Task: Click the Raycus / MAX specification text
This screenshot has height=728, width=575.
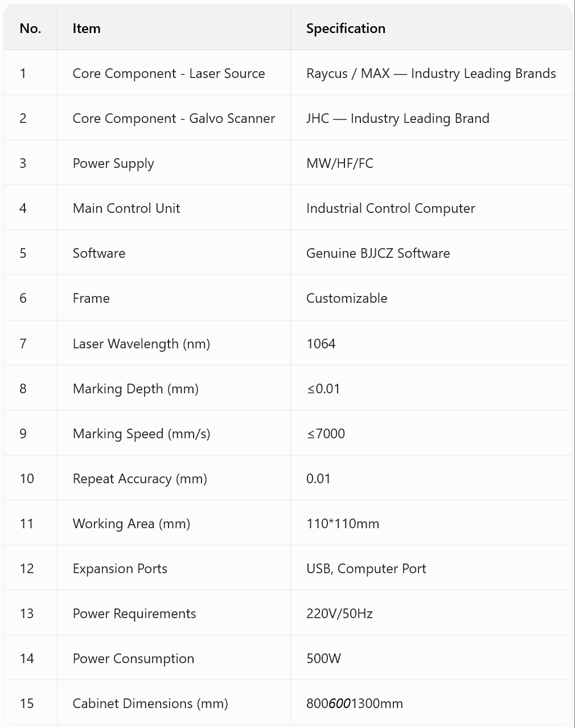Action: [x=431, y=73]
